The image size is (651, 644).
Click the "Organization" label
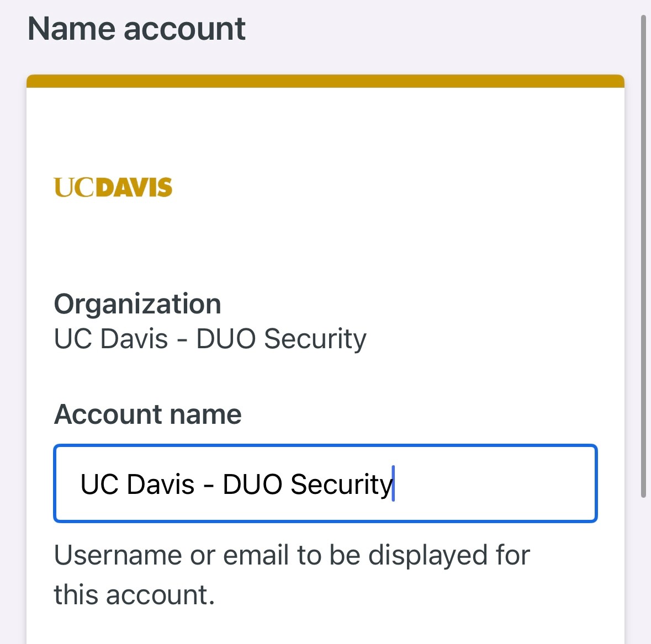(137, 304)
